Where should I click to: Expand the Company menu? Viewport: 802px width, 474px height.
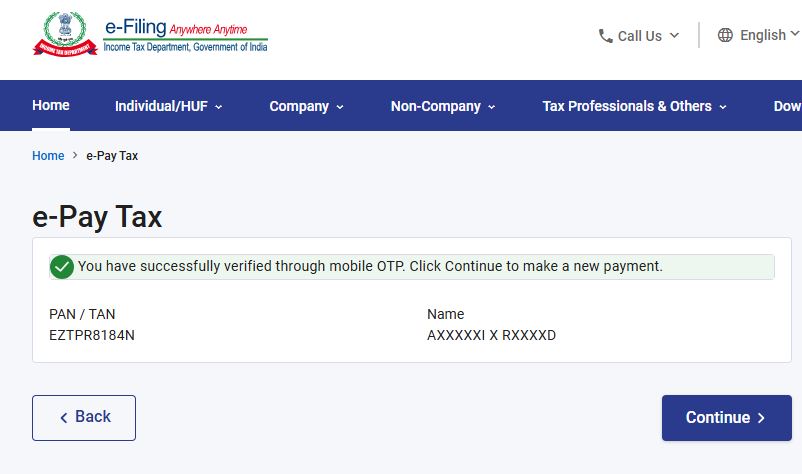point(306,106)
